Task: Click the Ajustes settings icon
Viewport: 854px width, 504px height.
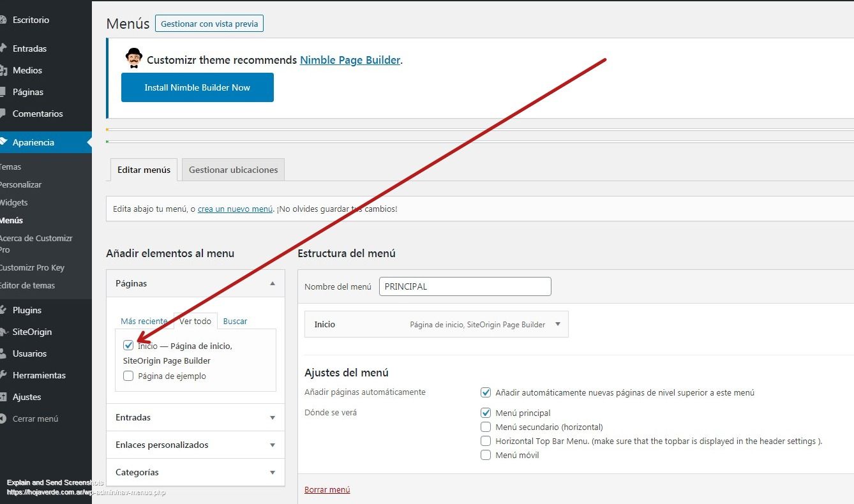Action: [x=3, y=397]
